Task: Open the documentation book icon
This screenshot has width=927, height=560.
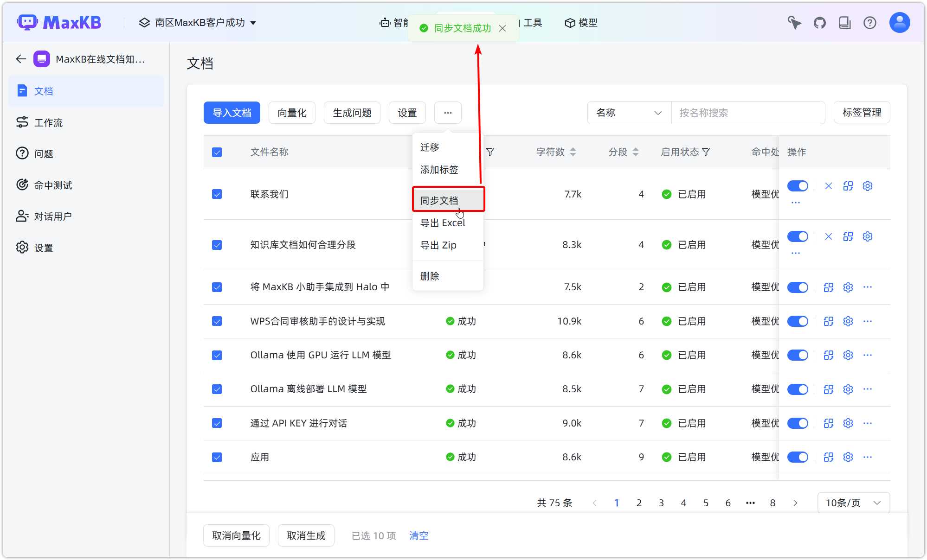Action: pyautogui.click(x=845, y=22)
